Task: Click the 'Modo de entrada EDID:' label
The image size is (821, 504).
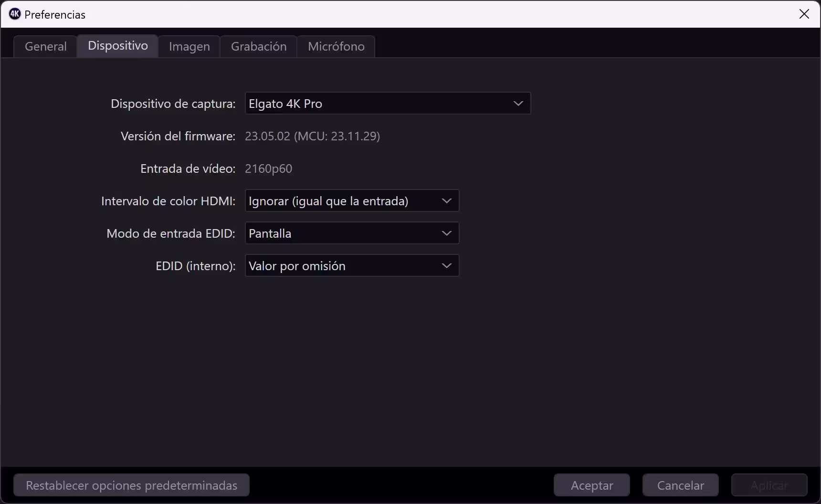Action: pyautogui.click(x=171, y=233)
